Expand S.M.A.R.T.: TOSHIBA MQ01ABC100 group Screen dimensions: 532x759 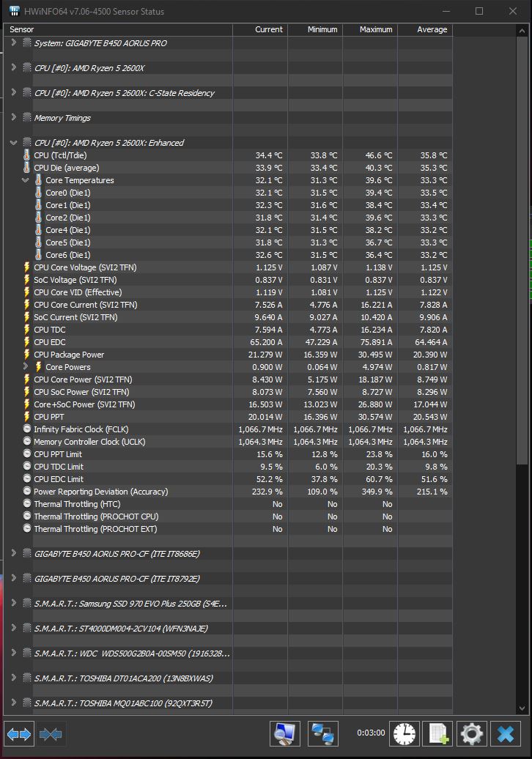pos(13,703)
